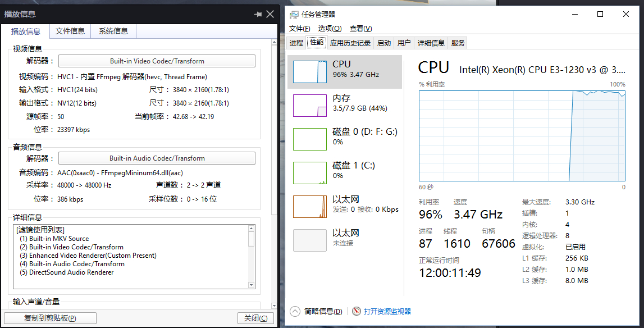The image size is (644, 328).
Task: Select the active 以太网 network graph
Action: click(309, 207)
